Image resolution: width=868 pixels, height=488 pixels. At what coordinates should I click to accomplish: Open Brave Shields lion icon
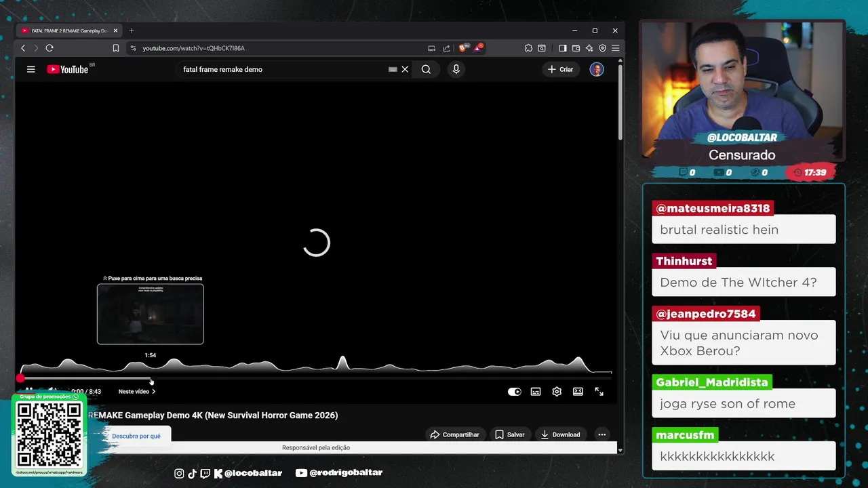[x=464, y=47]
